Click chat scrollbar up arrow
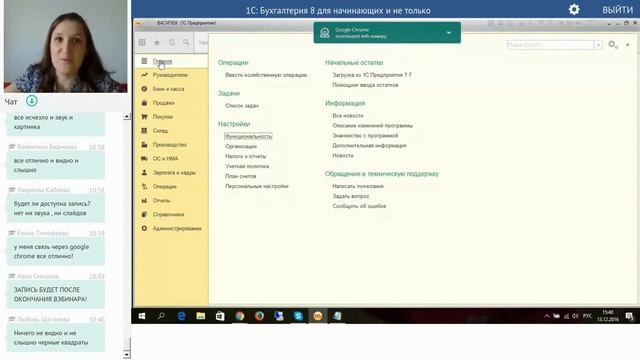Viewport: 640px width, 360px height. pos(127,116)
